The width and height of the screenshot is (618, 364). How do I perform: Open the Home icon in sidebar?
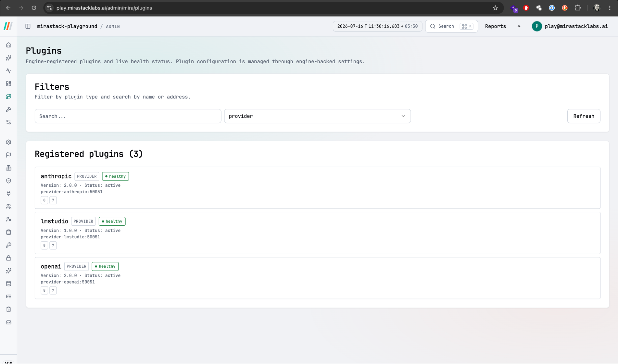coord(9,45)
